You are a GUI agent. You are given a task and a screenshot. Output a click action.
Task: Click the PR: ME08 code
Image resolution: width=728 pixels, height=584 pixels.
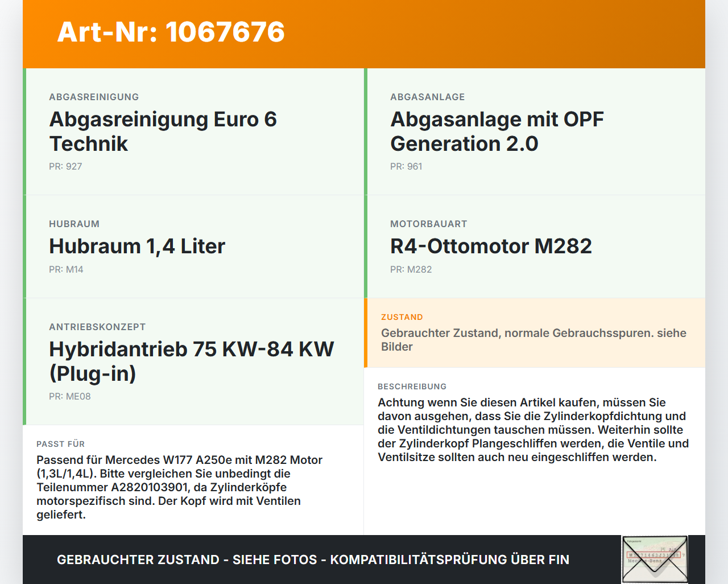(69, 397)
